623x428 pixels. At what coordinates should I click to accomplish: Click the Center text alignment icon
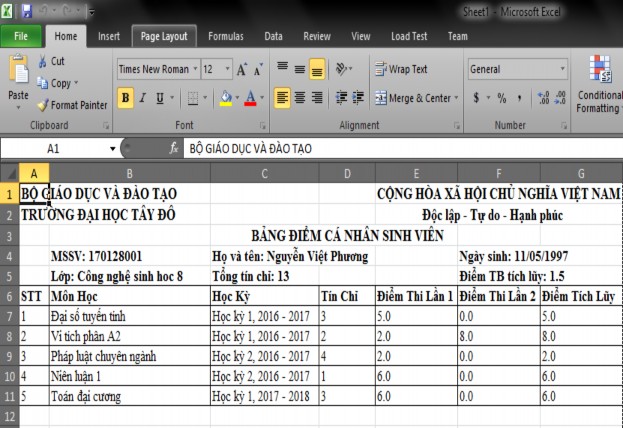click(300, 98)
